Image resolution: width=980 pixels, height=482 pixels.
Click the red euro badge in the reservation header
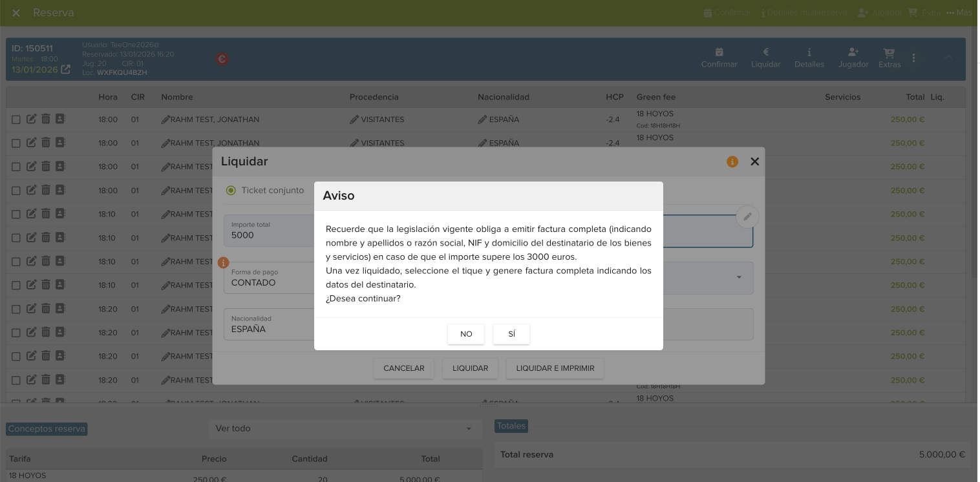click(x=222, y=59)
